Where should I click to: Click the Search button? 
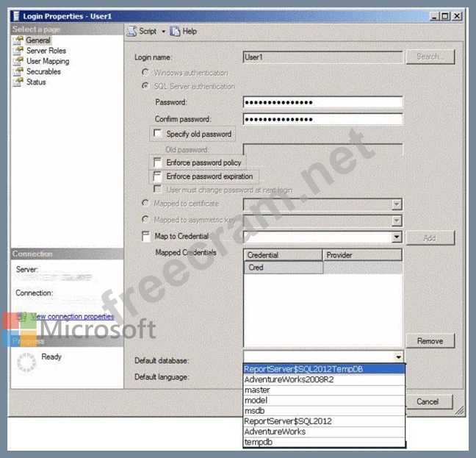[430, 57]
